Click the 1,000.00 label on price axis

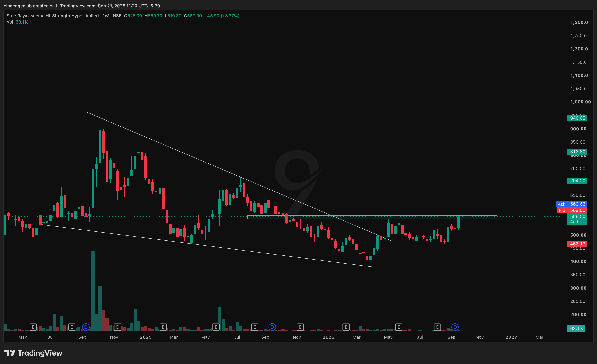580,102
